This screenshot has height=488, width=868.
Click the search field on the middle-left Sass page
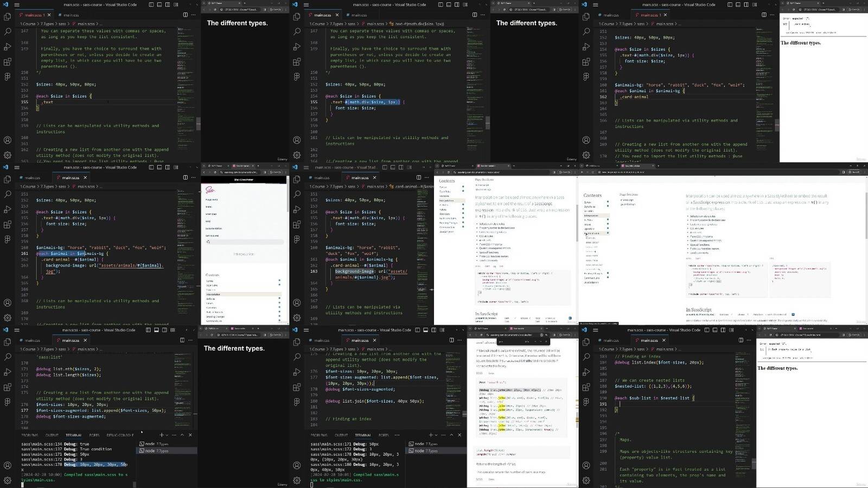point(244,242)
